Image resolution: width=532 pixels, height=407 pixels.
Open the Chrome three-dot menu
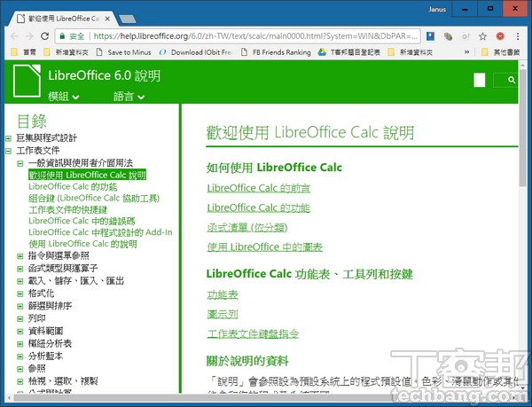coord(518,36)
